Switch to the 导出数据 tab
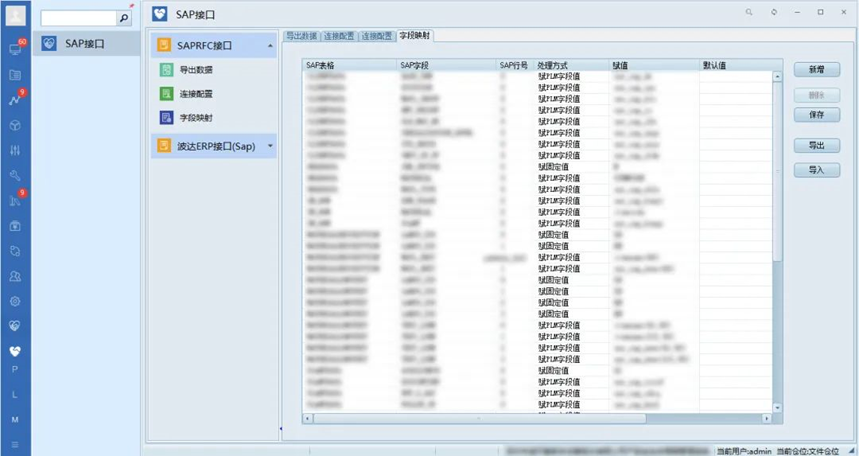This screenshot has width=859, height=456. click(301, 36)
